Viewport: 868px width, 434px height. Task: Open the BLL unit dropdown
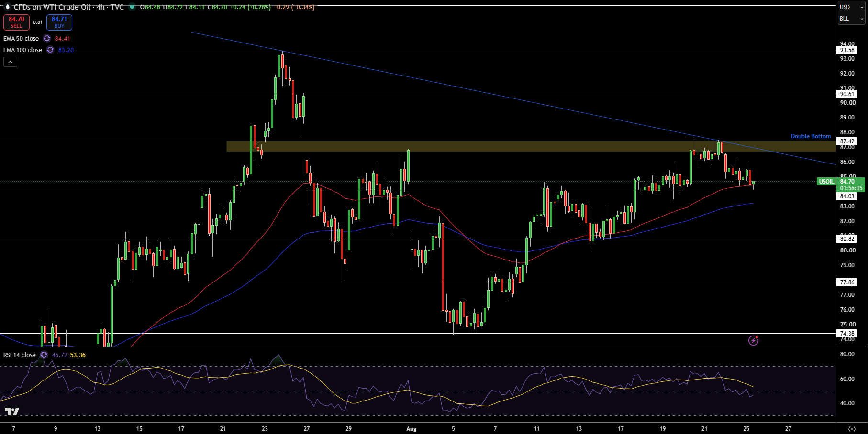coord(852,19)
